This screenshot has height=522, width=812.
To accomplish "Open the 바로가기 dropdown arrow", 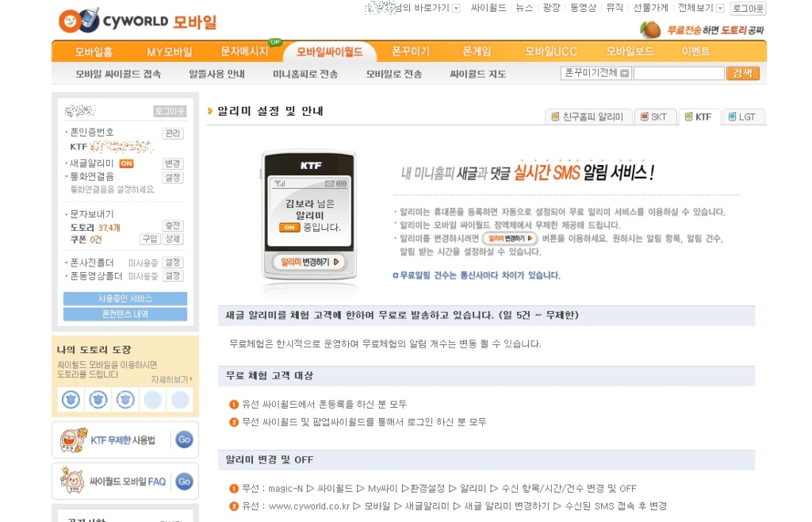I will [x=456, y=8].
